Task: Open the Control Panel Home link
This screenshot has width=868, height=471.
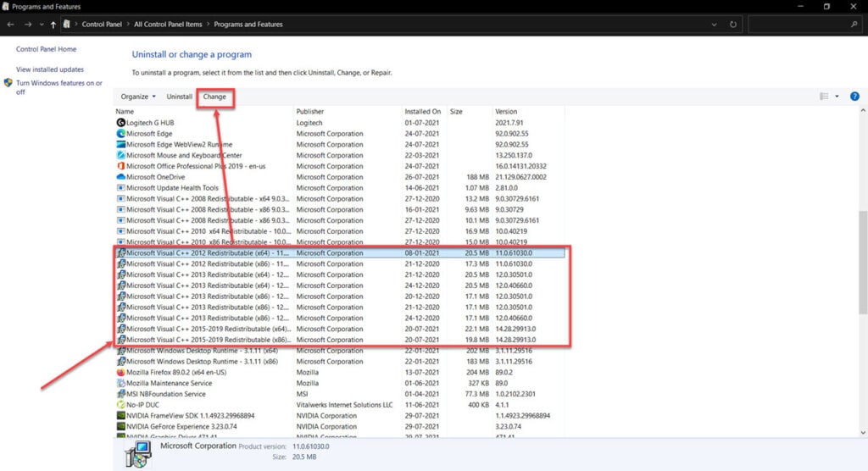Action: (x=47, y=49)
